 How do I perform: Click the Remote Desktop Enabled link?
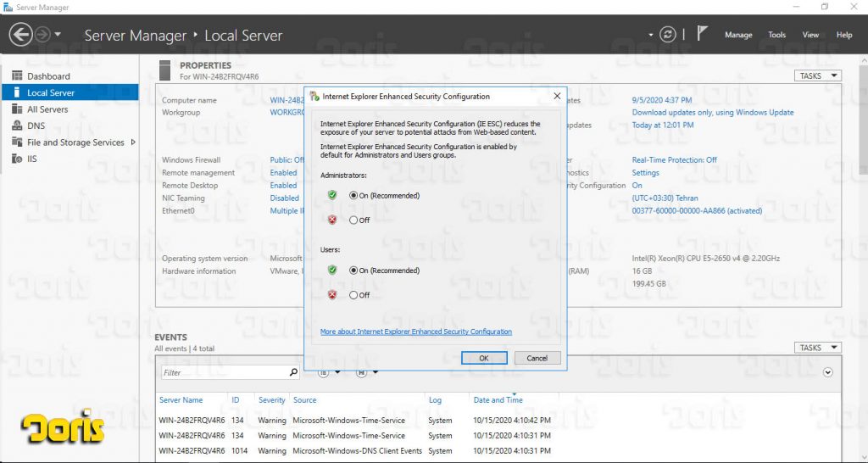click(x=283, y=185)
